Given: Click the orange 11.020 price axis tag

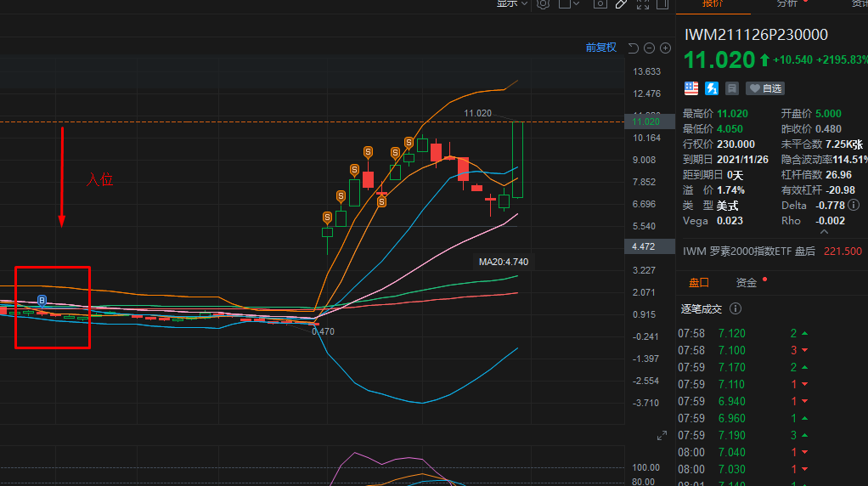Looking at the screenshot, I should click(649, 121).
